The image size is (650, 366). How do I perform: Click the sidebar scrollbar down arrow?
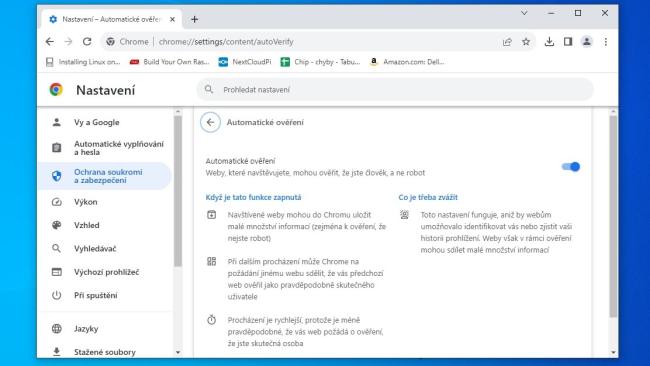pos(178,352)
